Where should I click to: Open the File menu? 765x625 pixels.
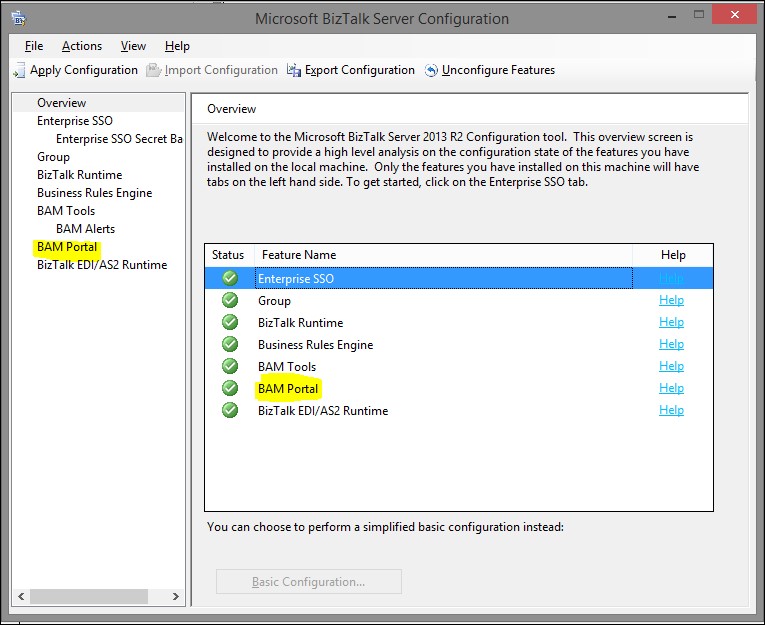coord(34,46)
